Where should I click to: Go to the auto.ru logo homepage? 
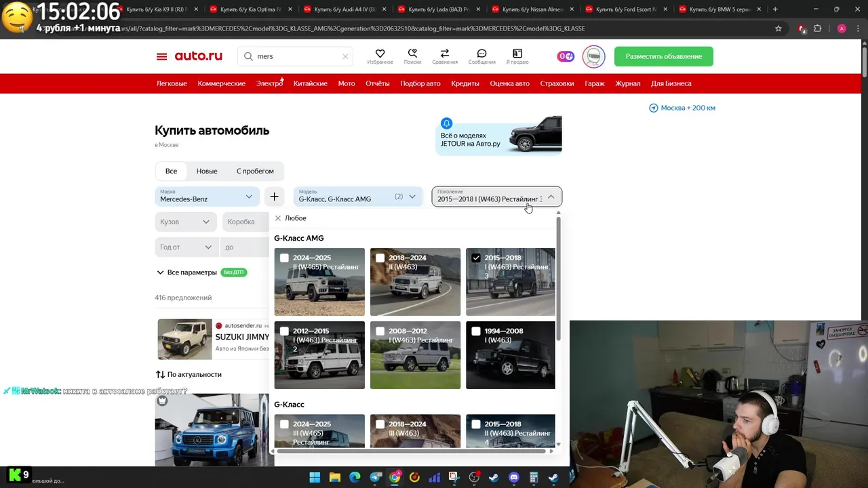coord(198,56)
